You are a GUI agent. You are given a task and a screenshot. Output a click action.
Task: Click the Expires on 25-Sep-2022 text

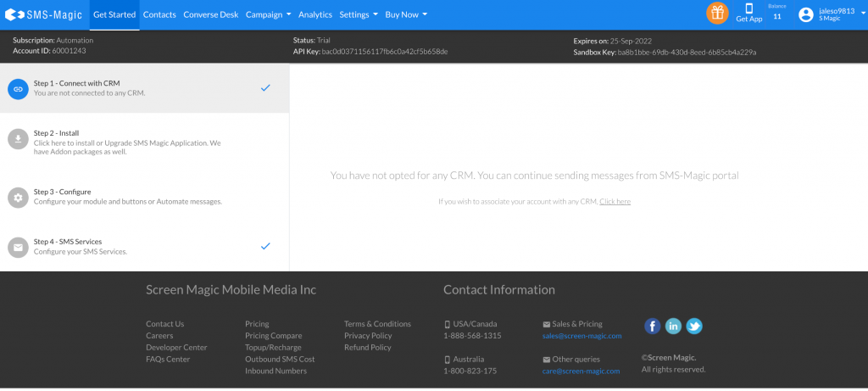click(x=613, y=41)
